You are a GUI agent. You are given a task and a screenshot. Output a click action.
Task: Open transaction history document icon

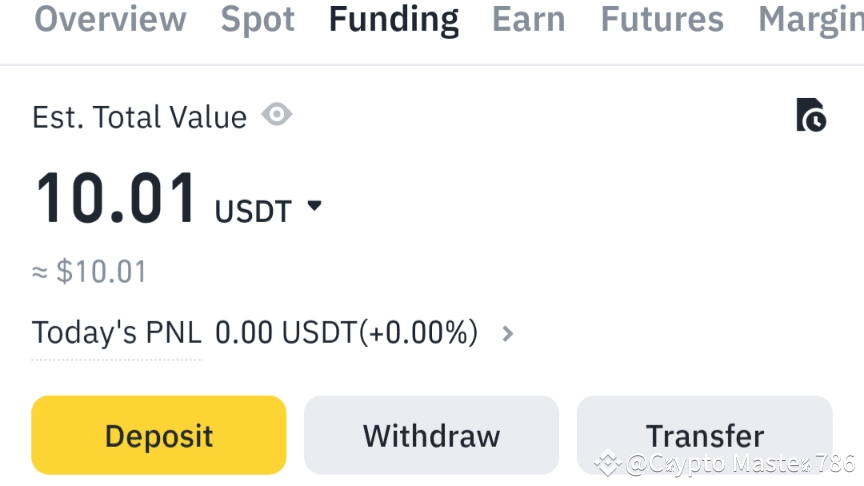point(811,116)
